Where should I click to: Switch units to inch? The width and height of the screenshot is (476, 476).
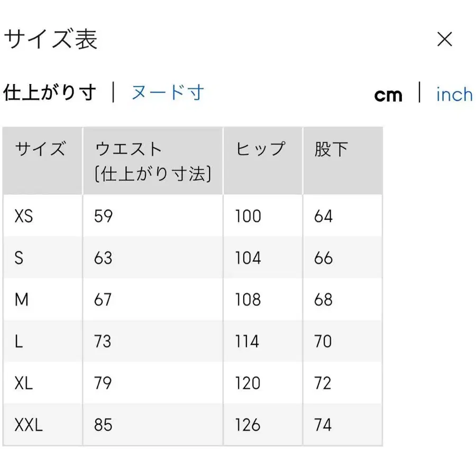point(454,94)
